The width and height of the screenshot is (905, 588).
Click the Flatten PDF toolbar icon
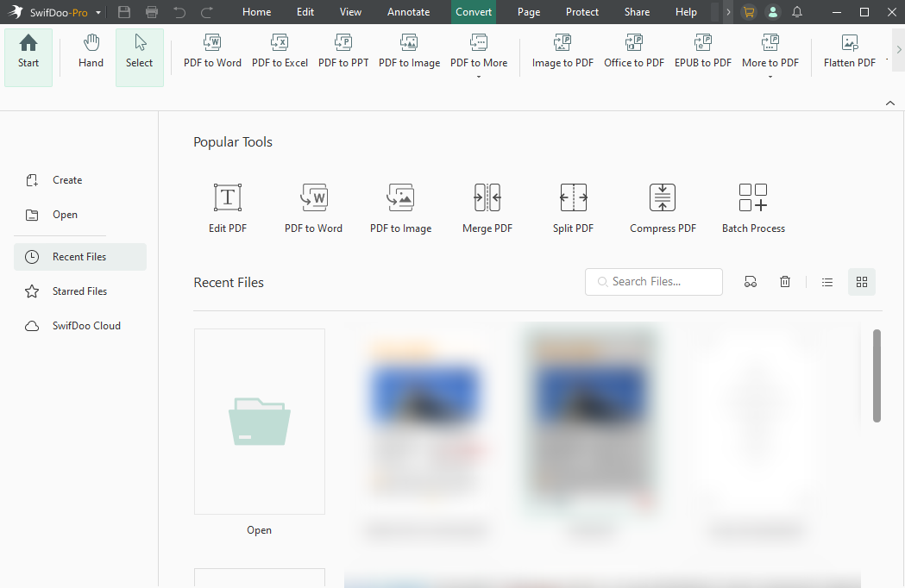[x=849, y=52]
